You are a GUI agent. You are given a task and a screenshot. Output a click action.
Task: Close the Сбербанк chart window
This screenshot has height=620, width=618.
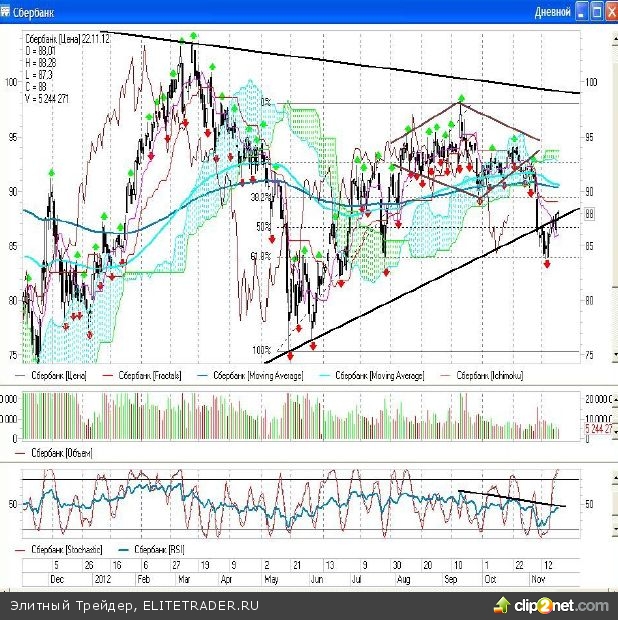coord(611,13)
